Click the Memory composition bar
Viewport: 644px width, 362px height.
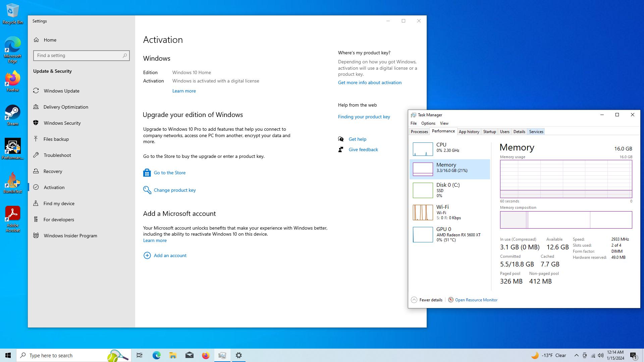pyautogui.click(x=566, y=220)
